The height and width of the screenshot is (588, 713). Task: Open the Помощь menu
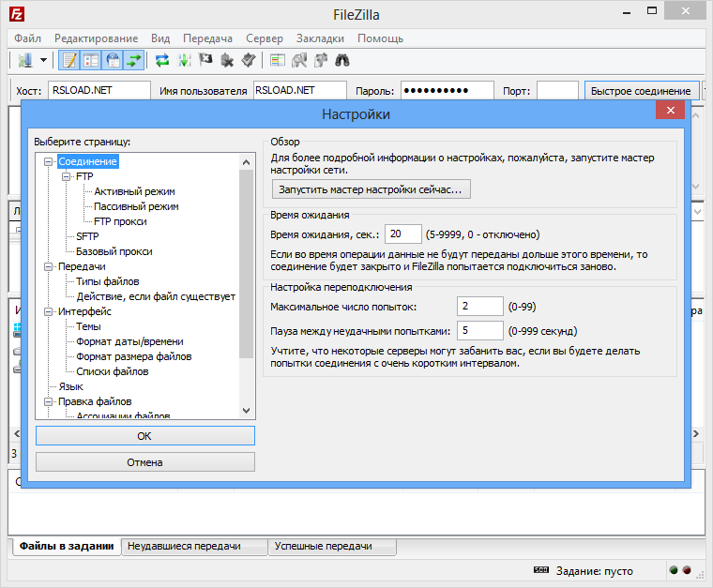click(x=380, y=38)
